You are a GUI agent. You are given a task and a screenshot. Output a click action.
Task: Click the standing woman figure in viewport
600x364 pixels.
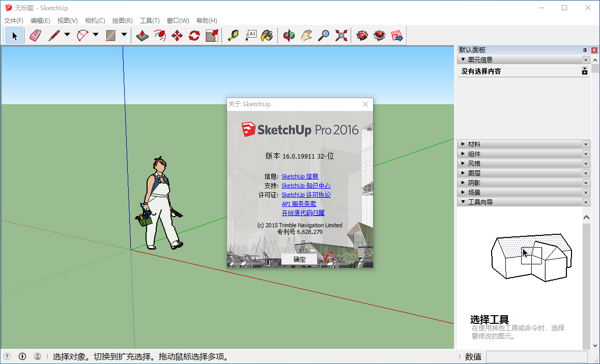(159, 203)
